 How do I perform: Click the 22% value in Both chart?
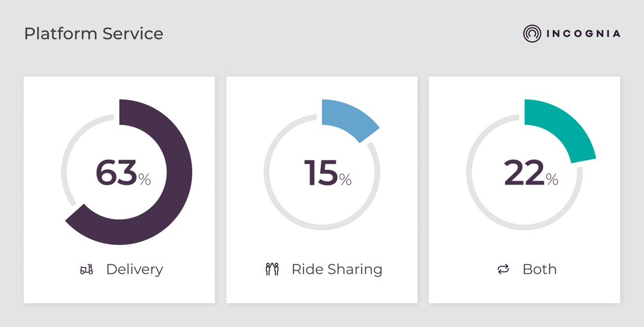(524, 173)
